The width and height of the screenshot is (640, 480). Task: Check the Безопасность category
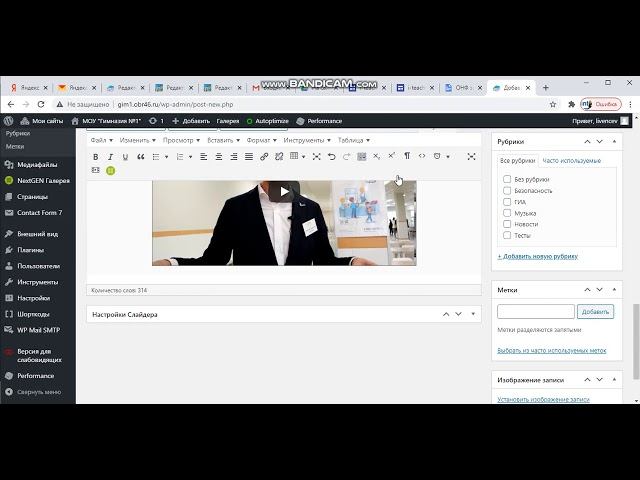(x=507, y=191)
